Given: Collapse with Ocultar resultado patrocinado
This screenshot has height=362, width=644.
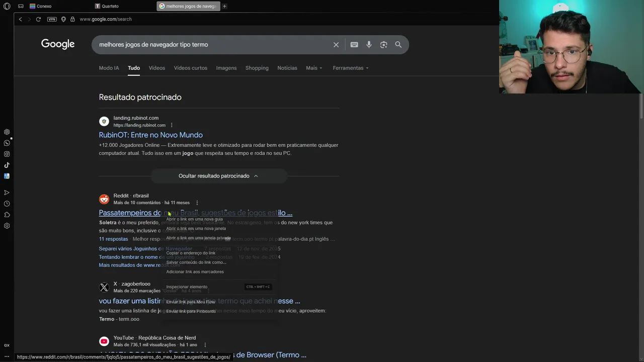Looking at the screenshot, I should point(218,176).
